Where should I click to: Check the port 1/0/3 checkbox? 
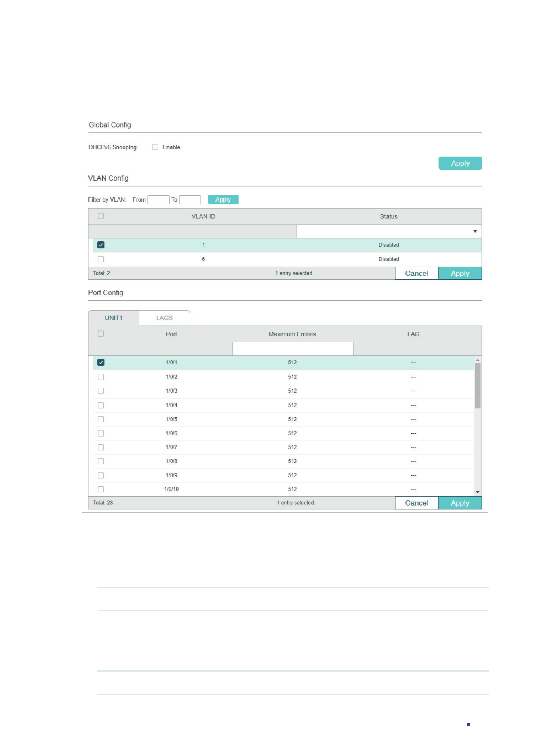(x=101, y=391)
